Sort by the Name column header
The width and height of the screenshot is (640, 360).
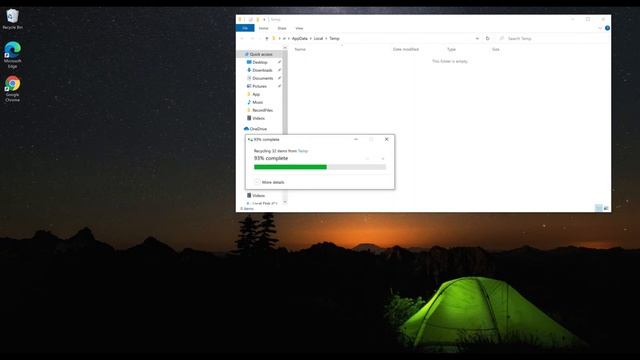click(300, 49)
